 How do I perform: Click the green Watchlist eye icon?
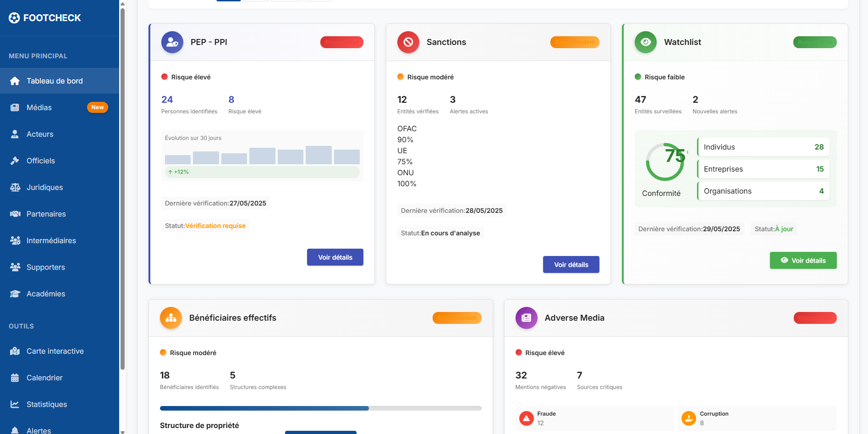click(x=645, y=42)
